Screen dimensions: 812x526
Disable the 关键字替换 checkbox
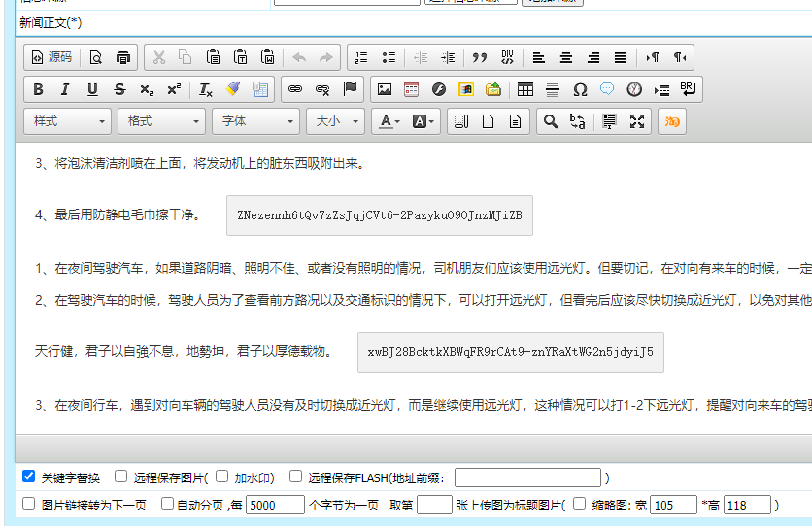29,477
